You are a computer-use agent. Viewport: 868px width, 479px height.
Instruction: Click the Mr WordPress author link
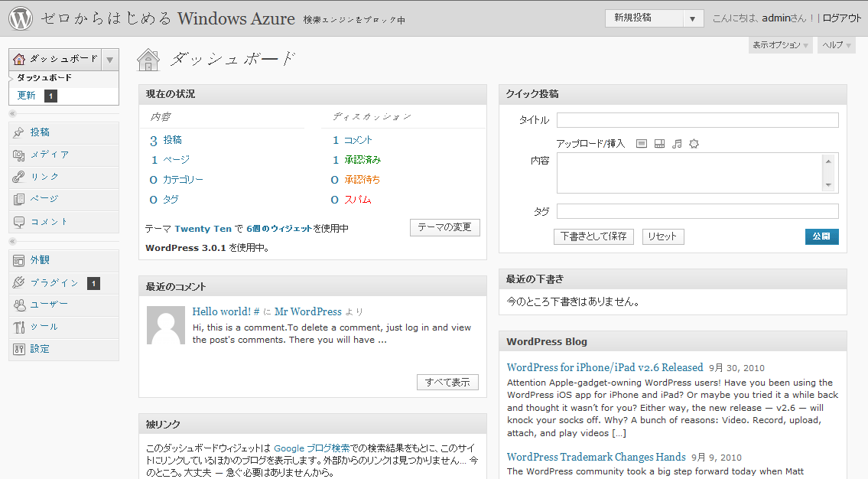click(x=307, y=311)
